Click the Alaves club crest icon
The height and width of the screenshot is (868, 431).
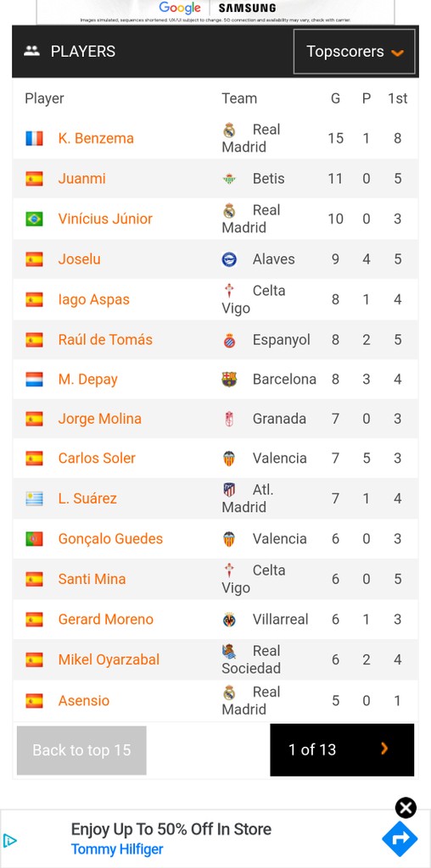point(229,259)
